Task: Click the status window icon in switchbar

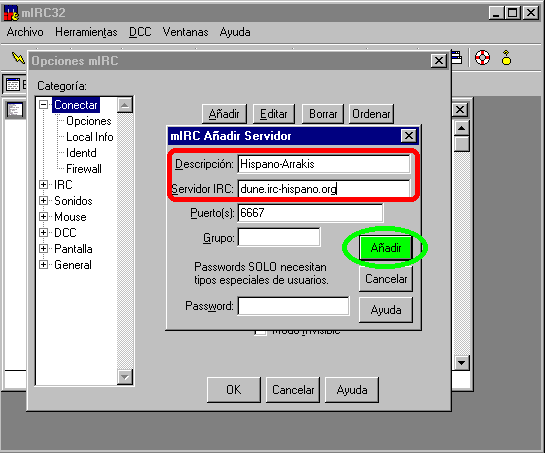Action: pyautogui.click(x=13, y=84)
